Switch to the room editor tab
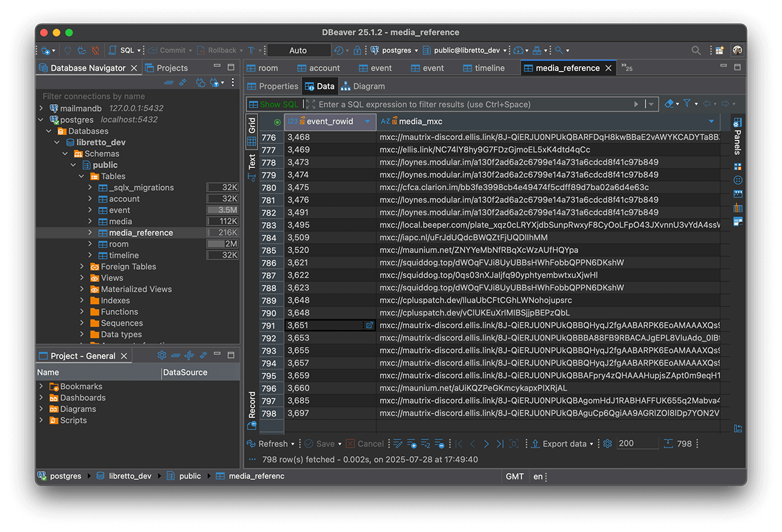 tap(262, 68)
